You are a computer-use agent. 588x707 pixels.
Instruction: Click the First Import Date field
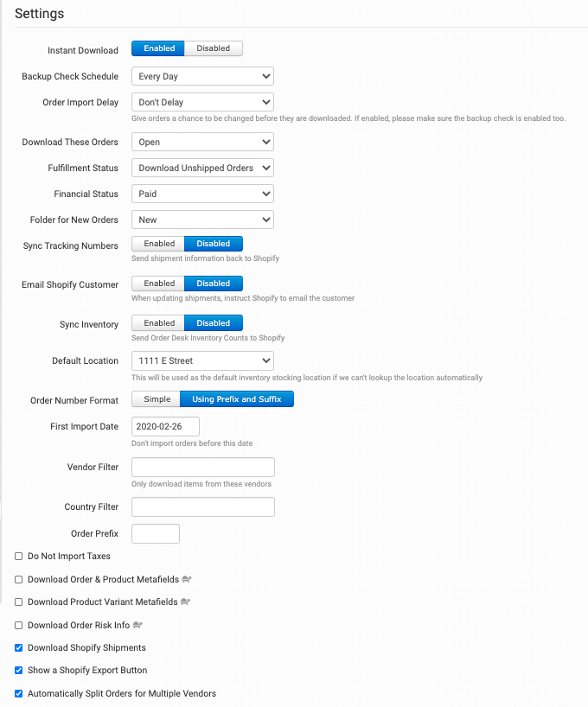pos(165,426)
